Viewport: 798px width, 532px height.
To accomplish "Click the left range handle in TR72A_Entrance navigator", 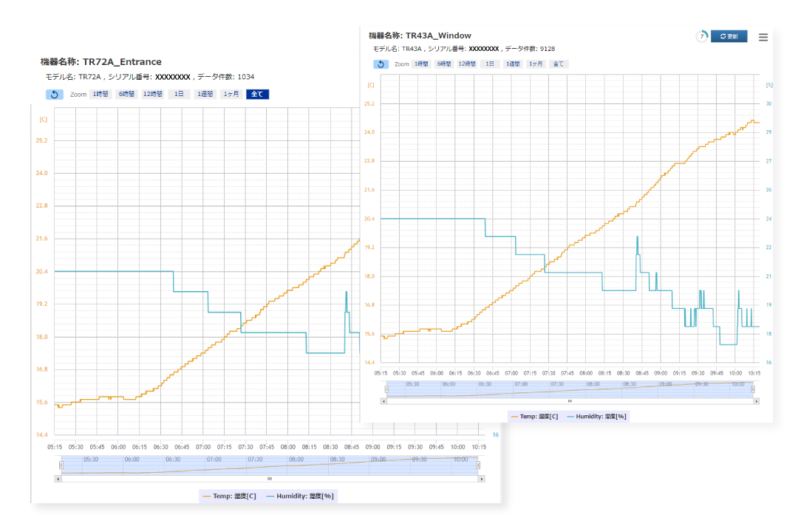I will coord(62,465).
